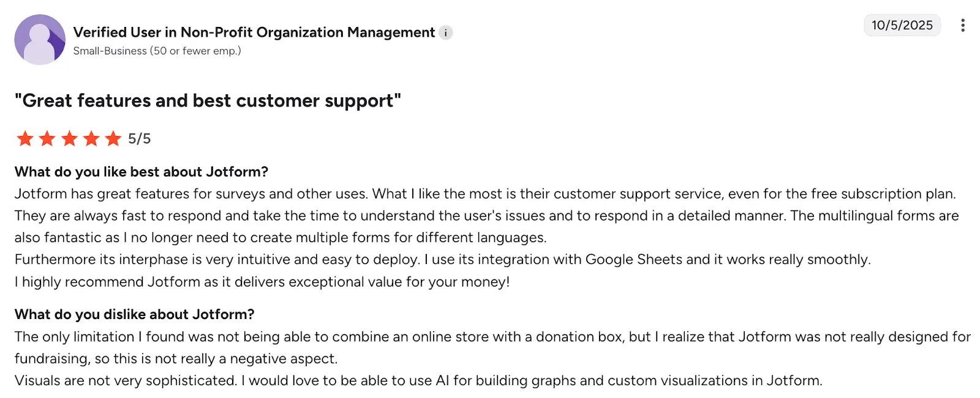The height and width of the screenshot is (398, 980).
Task: Click the 10/5/2025 date badge
Action: (902, 25)
